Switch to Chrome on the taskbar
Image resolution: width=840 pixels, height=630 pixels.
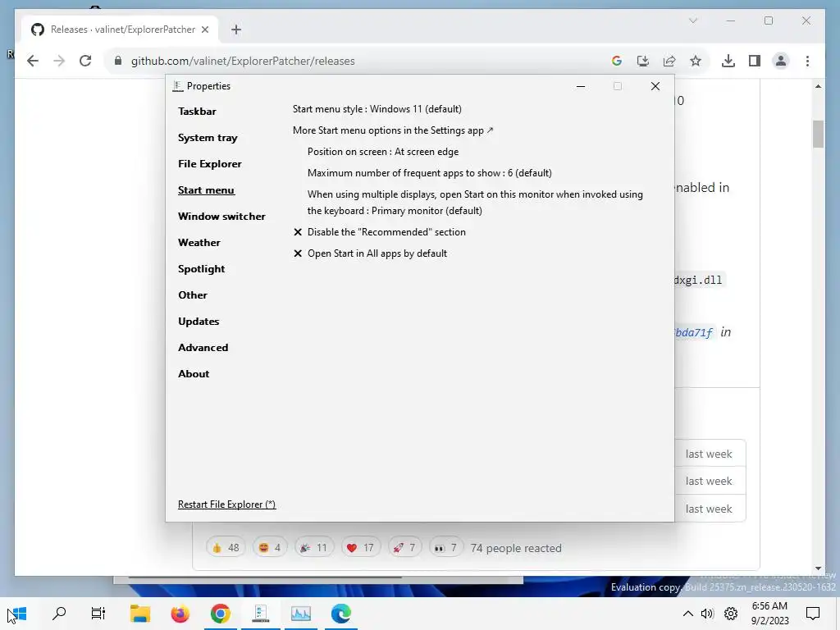220,614
